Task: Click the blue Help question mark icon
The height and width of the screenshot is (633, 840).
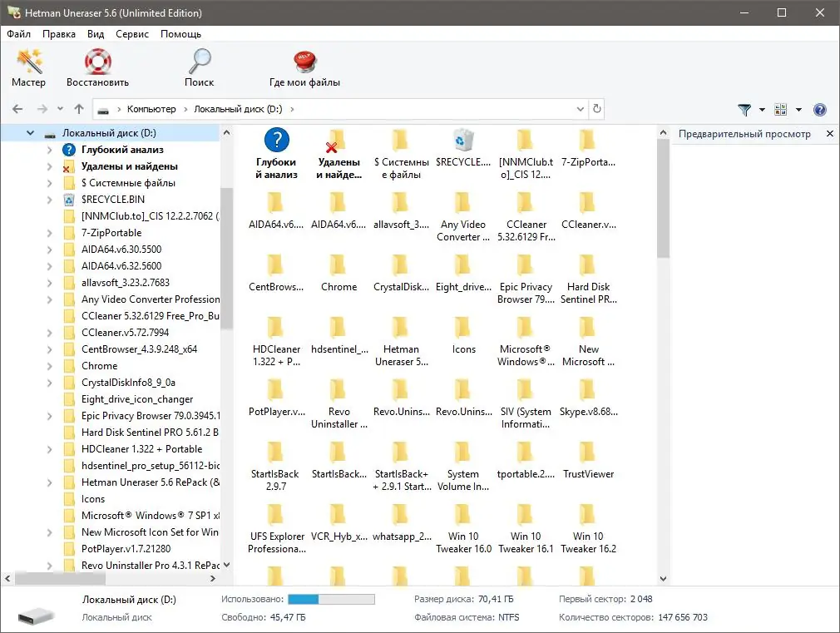Action: point(820,109)
